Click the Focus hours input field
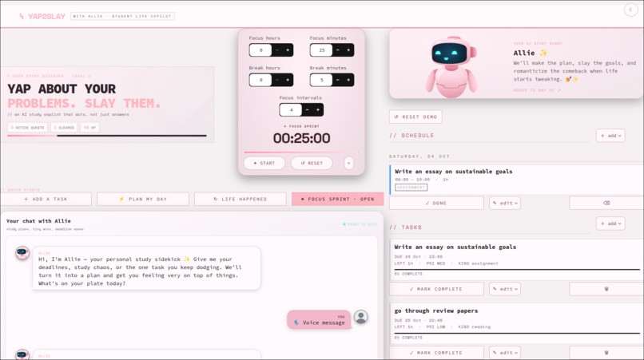Viewport: 644px width, 360px height. [x=260, y=50]
